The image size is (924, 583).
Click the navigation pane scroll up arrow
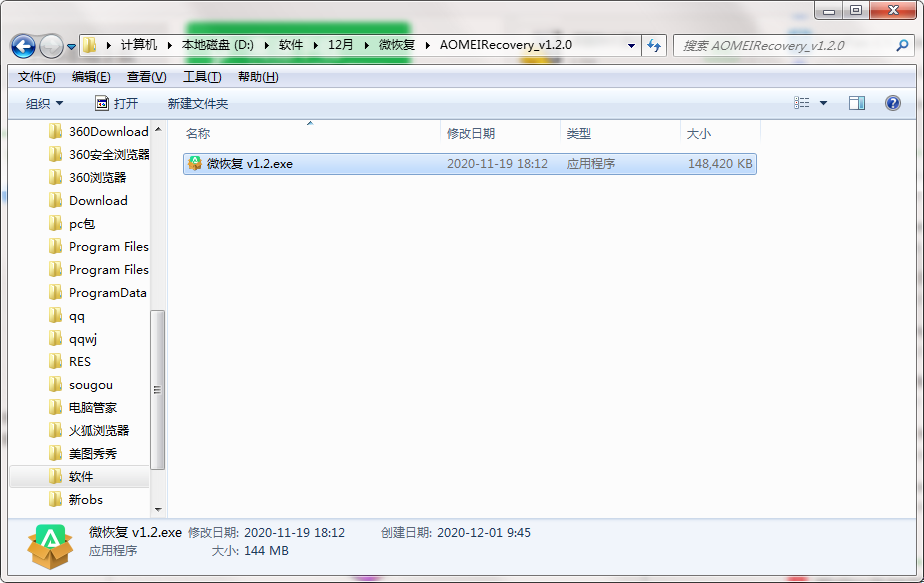coord(158,129)
